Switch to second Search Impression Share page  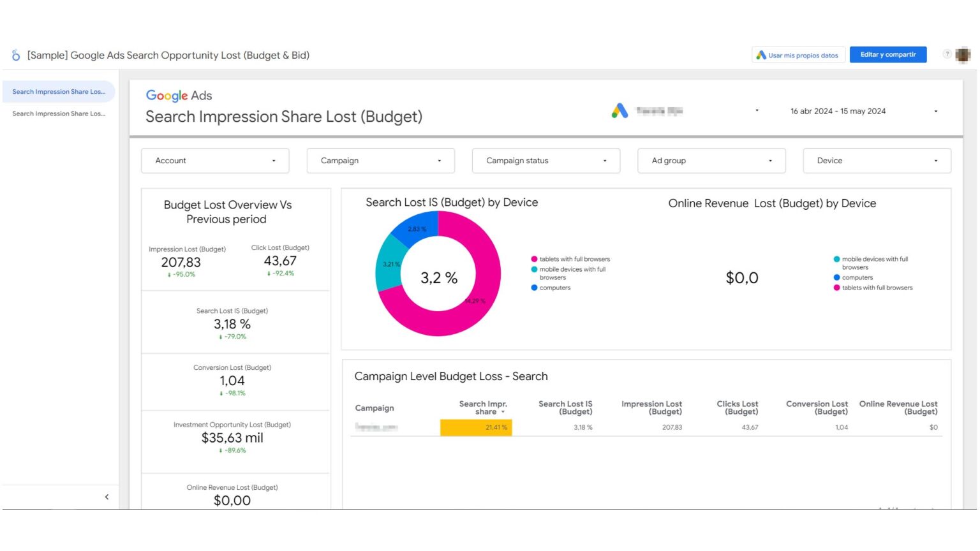[x=59, y=114]
